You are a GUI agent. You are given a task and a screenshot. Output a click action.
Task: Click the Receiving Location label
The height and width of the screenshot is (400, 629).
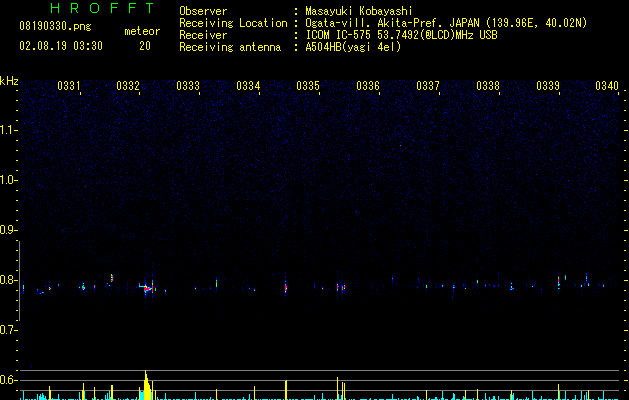[233, 23]
